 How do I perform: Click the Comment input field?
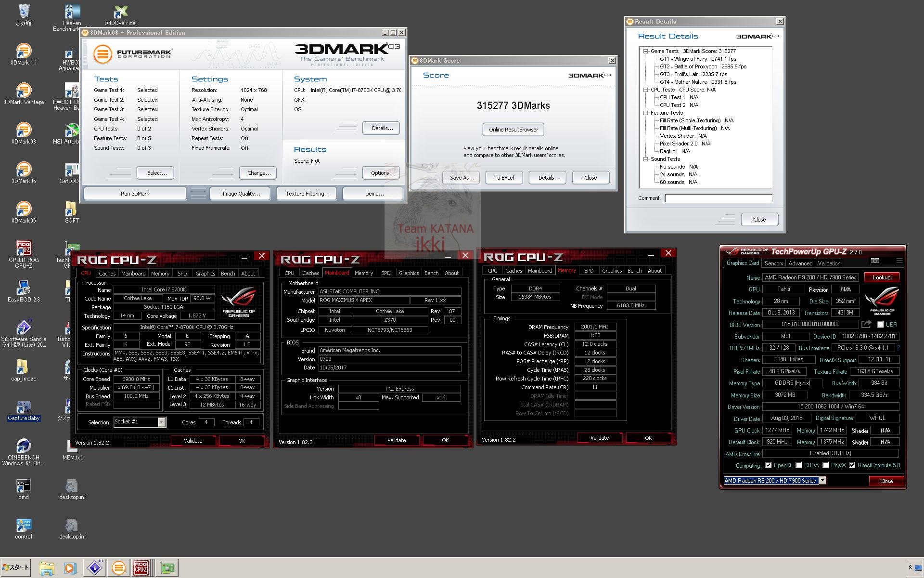[x=719, y=198]
